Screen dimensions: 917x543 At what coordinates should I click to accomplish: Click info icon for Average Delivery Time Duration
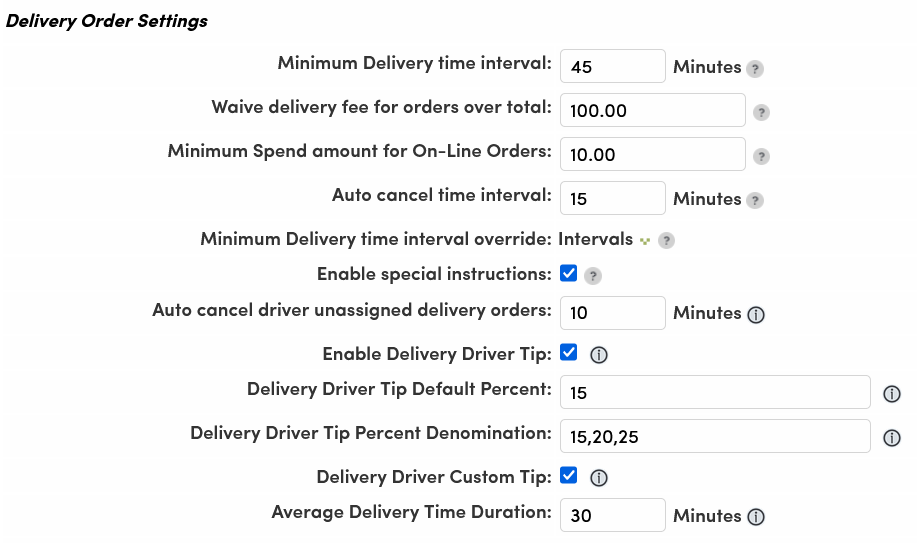(x=756, y=517)
